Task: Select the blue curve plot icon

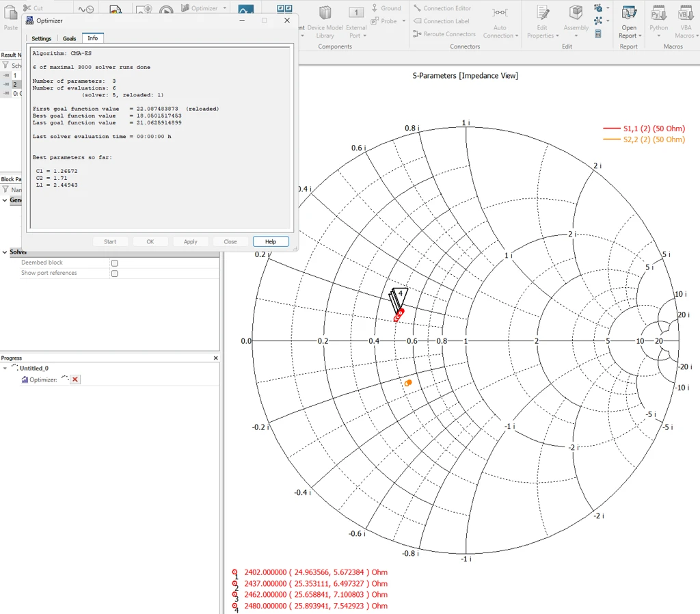Action: point(245,10)
